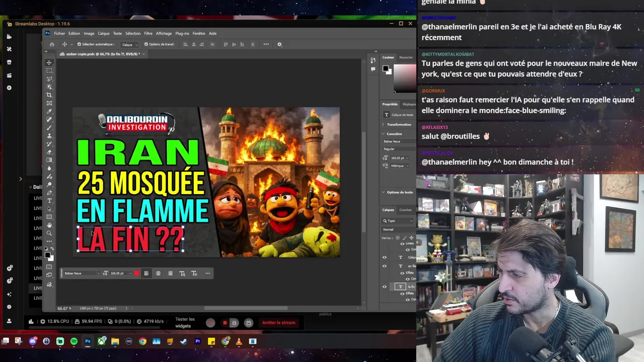Select the Clone Stamp tool

49,136
